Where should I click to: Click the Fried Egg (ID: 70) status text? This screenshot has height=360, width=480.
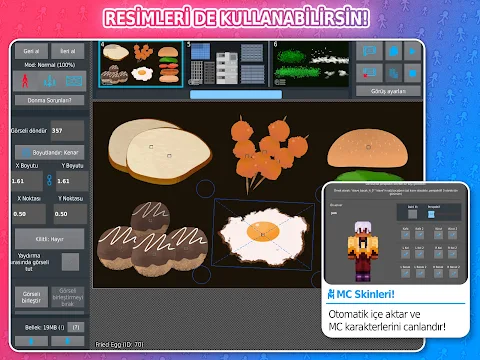[x=120, y=344]
